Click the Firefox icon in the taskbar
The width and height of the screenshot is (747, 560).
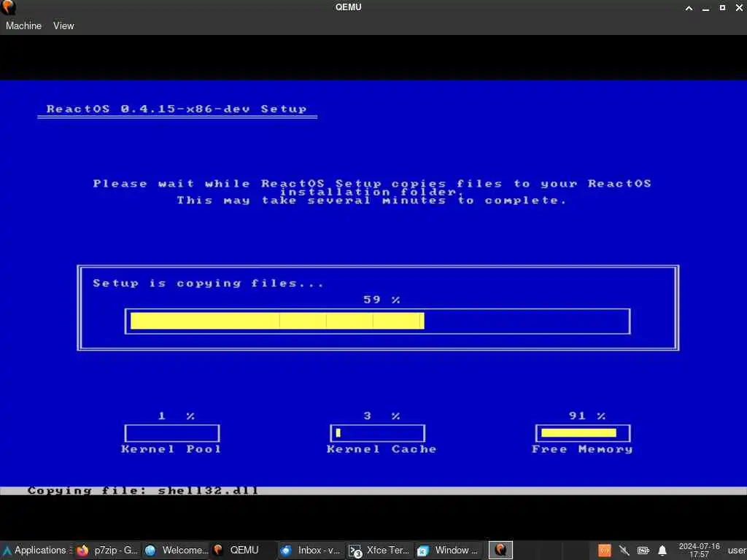tap(83, 551)
